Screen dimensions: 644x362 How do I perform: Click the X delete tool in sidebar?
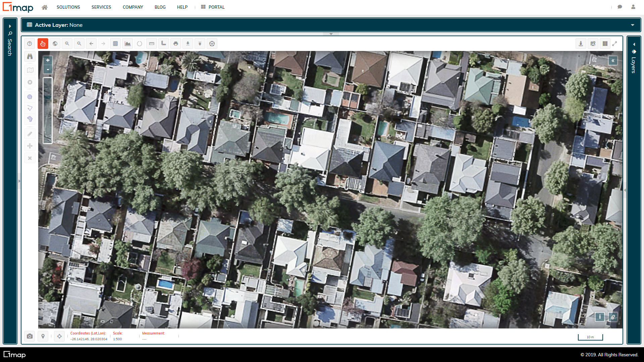coord(30,158)
